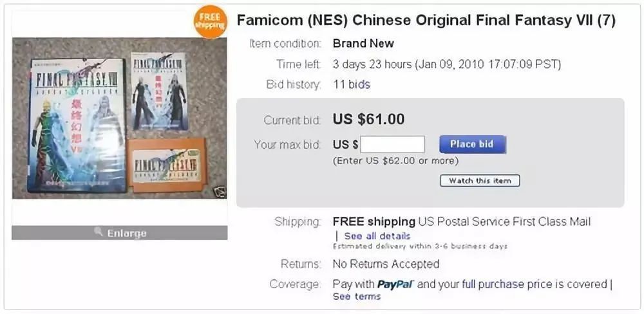The height and width of the screenshot is (314, 644).
Task: Click the small watermark icon on the photo corner
Action: pyautogui.click(x=220, y=191)
